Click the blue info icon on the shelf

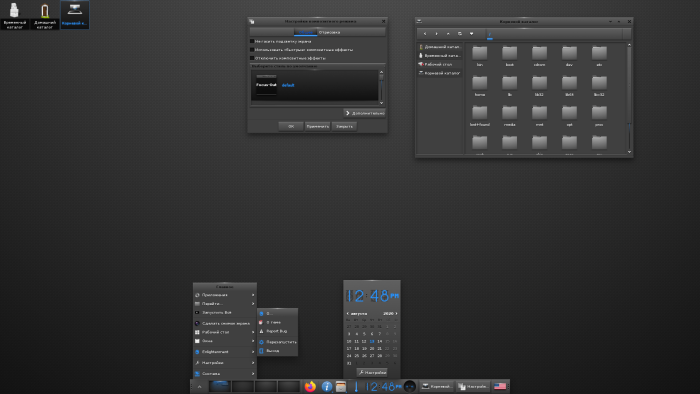tap(326, 386)
